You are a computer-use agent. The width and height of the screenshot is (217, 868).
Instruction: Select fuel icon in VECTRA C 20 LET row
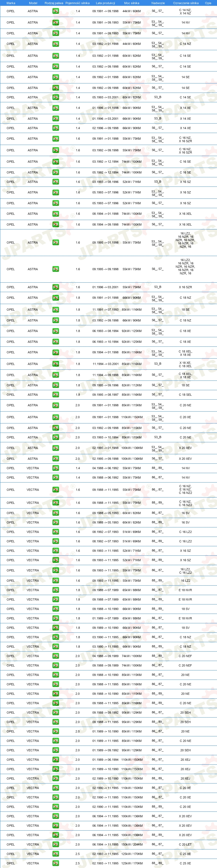click(x=56, y=844)
